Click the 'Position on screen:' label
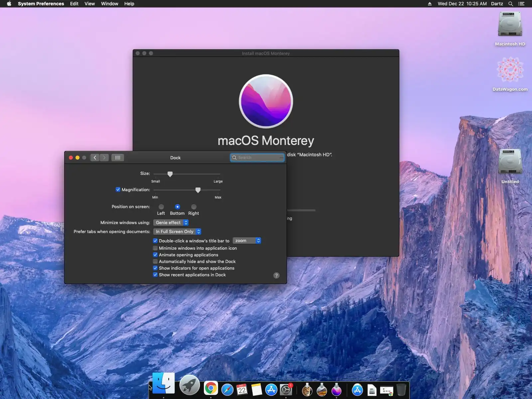The image size is (532, 399). (x=131, y=206)
